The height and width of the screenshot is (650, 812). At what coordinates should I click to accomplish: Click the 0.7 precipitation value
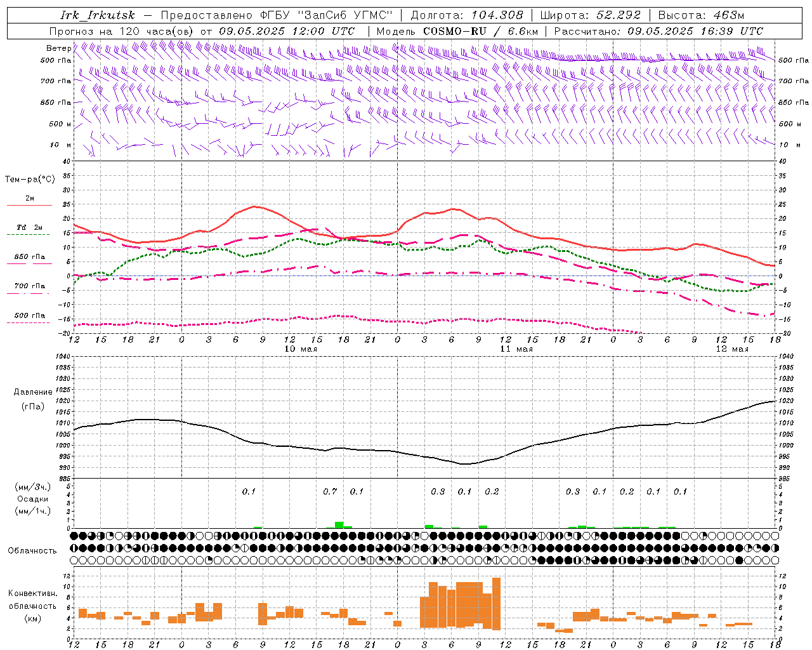point(330,492)
